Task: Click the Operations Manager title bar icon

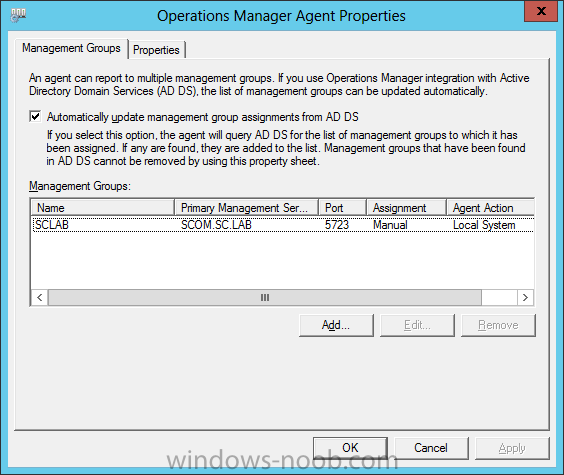Action: pyautogui.click(x=18, y=15)
